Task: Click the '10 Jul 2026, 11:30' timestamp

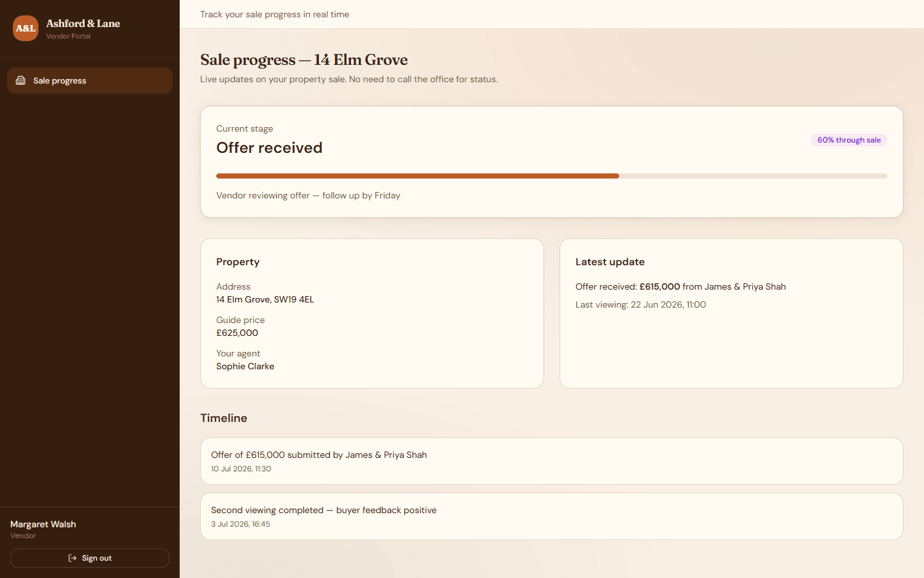Action: pos(241,469)
